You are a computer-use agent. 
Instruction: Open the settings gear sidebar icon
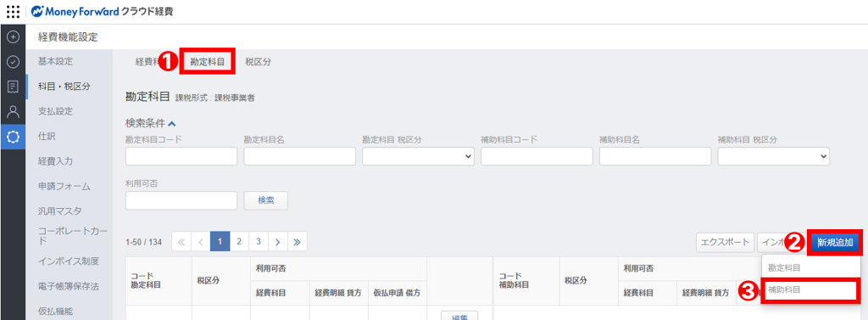coord(13,137)
